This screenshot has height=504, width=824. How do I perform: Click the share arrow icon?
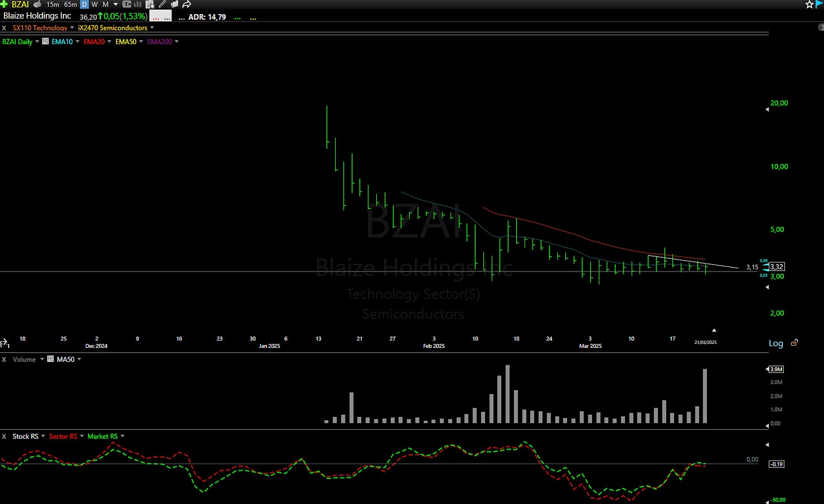[x=187, y=5]
